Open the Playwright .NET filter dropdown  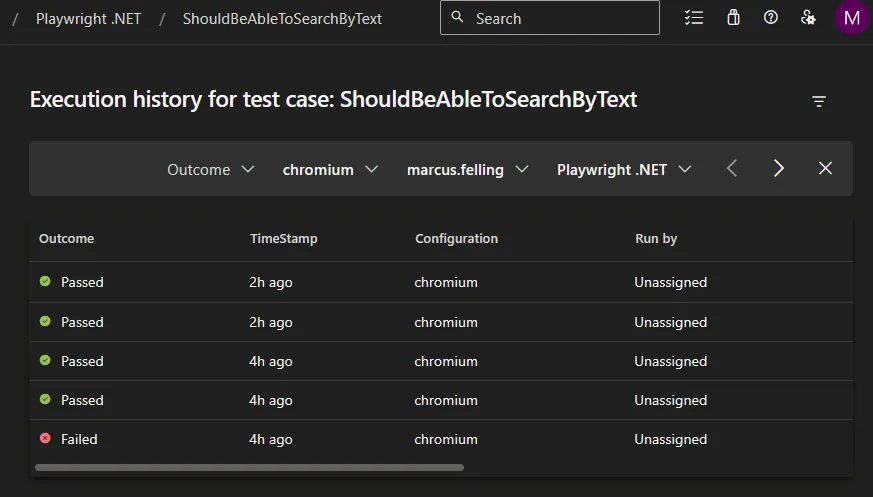point(624,170)
